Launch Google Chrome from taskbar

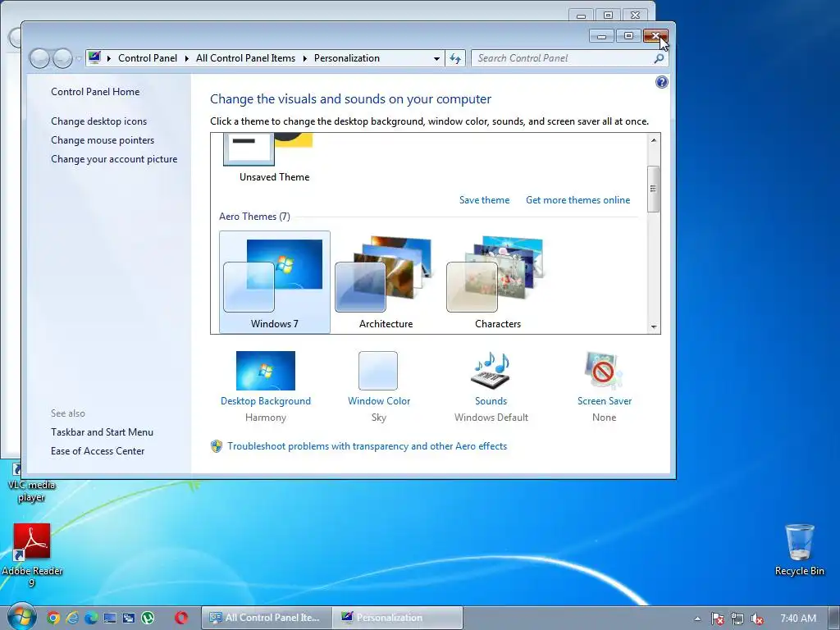coord(53,618)
